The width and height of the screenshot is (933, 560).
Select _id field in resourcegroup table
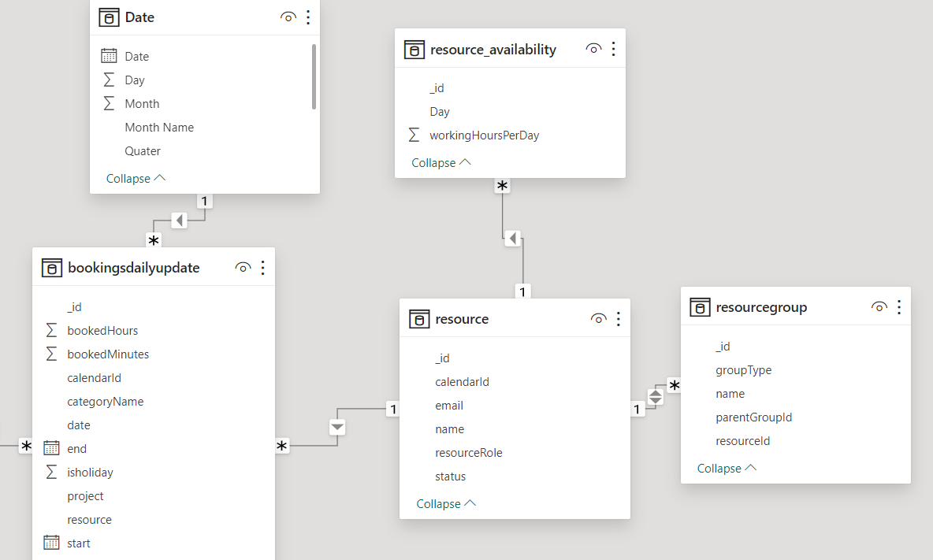pos(723,346)
